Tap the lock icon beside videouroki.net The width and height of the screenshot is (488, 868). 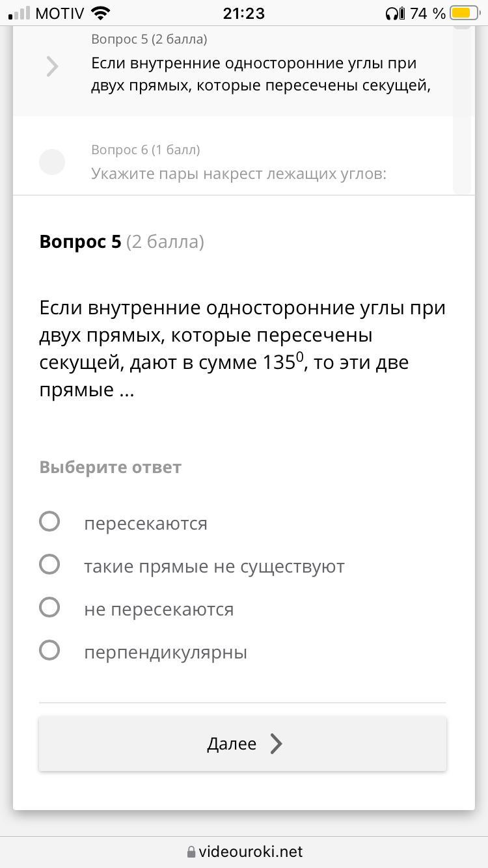[191, 852]
